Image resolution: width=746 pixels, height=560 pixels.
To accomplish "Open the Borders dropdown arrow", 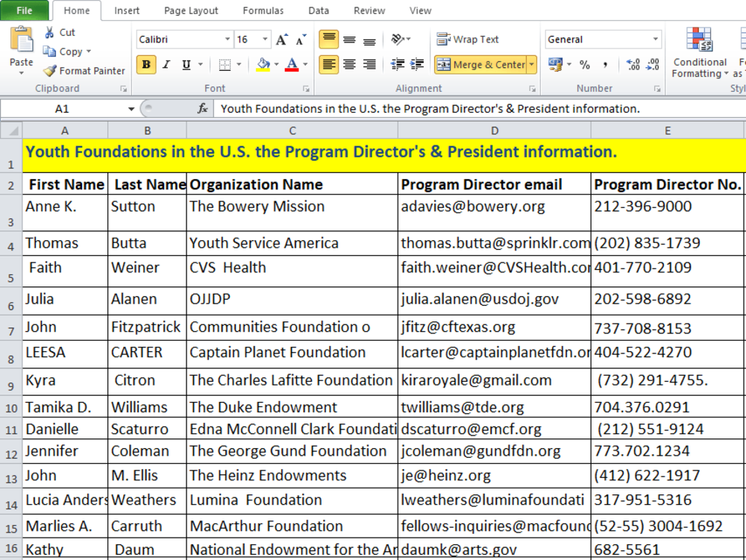I will 239,64.
